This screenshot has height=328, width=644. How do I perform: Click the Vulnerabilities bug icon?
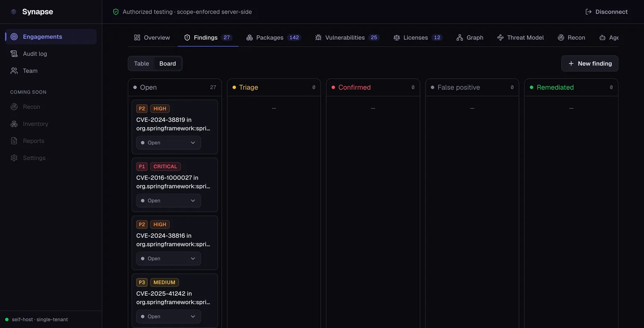click(x=318, y=37)
